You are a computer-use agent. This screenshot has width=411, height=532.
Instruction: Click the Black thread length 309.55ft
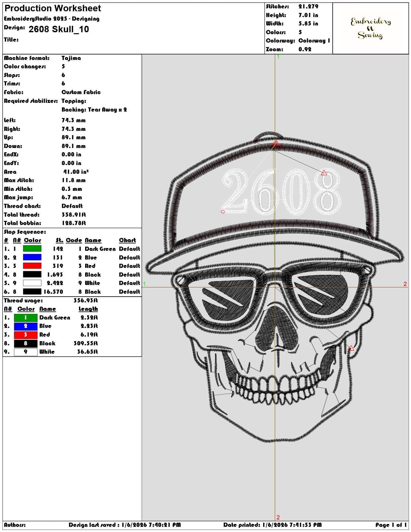86,343
